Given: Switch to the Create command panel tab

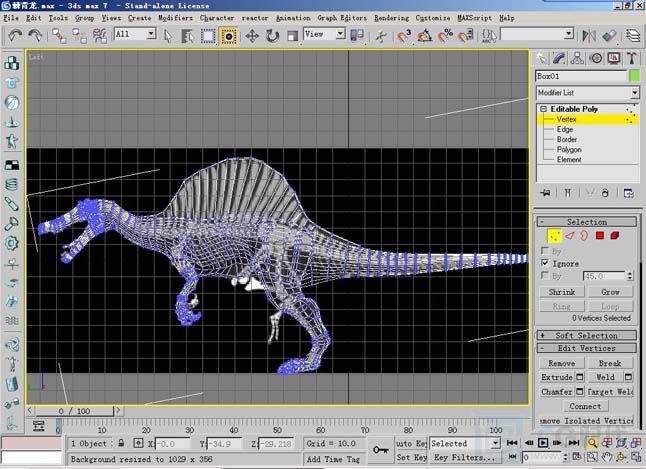Looking at the screenshot, I should (541, 58).
